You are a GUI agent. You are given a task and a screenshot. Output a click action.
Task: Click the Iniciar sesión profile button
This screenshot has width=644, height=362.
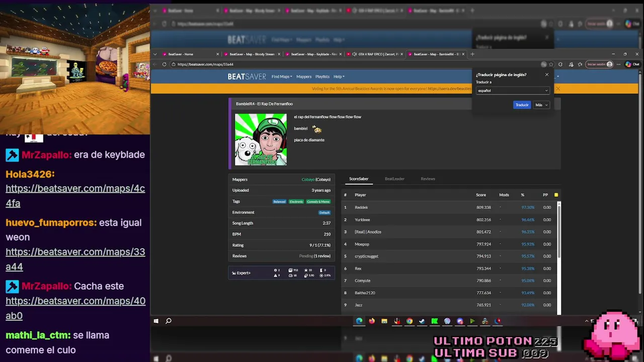(x=599, y=64)
